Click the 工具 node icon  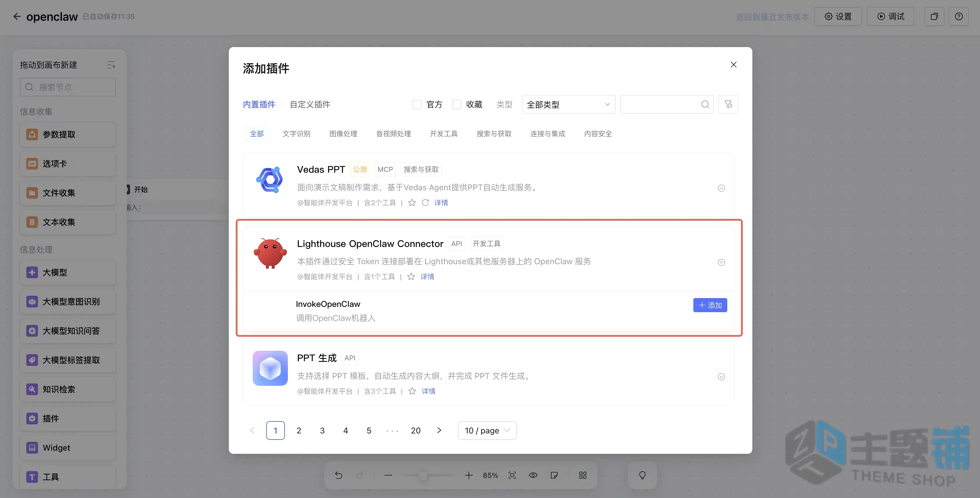pyautogui.click(x=32, y=477)
